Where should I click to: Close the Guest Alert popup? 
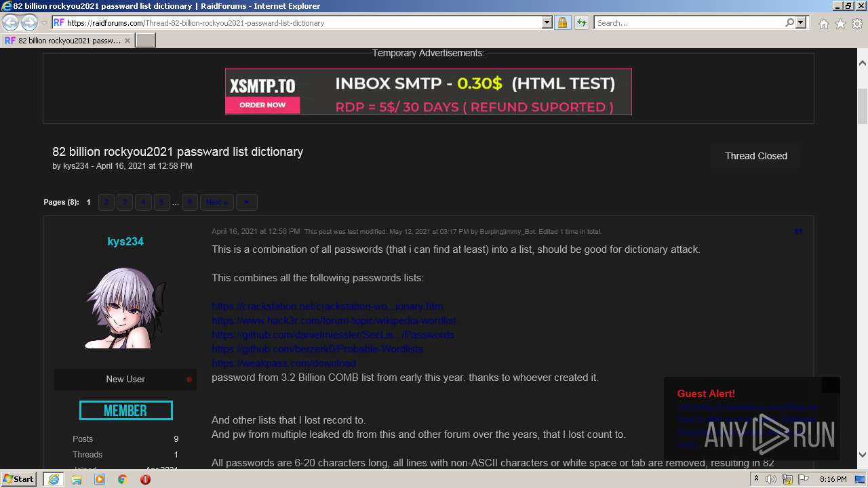(831, 385)
